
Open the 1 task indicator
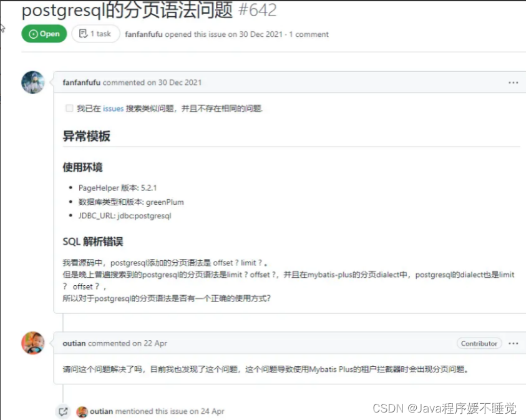[95, 34]
